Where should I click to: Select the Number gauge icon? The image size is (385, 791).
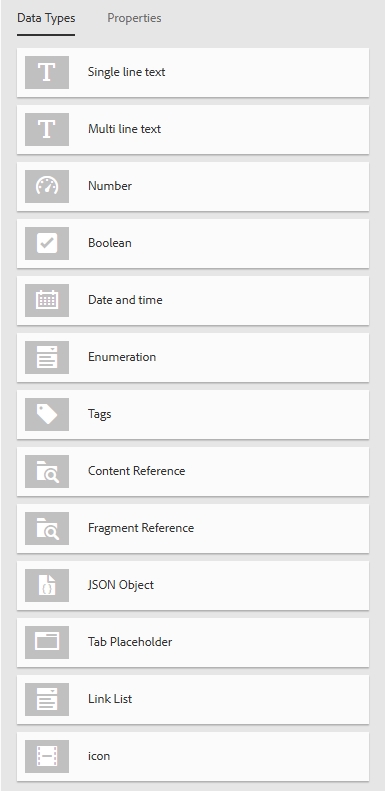coord(47,186)
